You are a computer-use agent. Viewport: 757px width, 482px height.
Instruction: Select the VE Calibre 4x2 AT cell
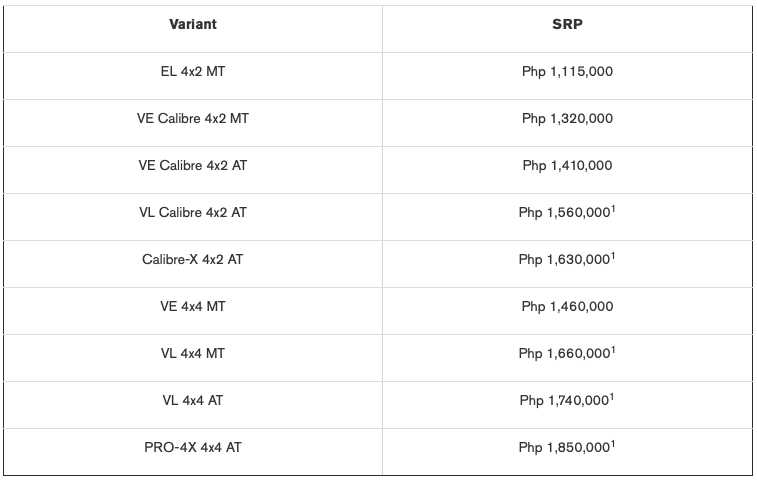click(x=193, y=165)
